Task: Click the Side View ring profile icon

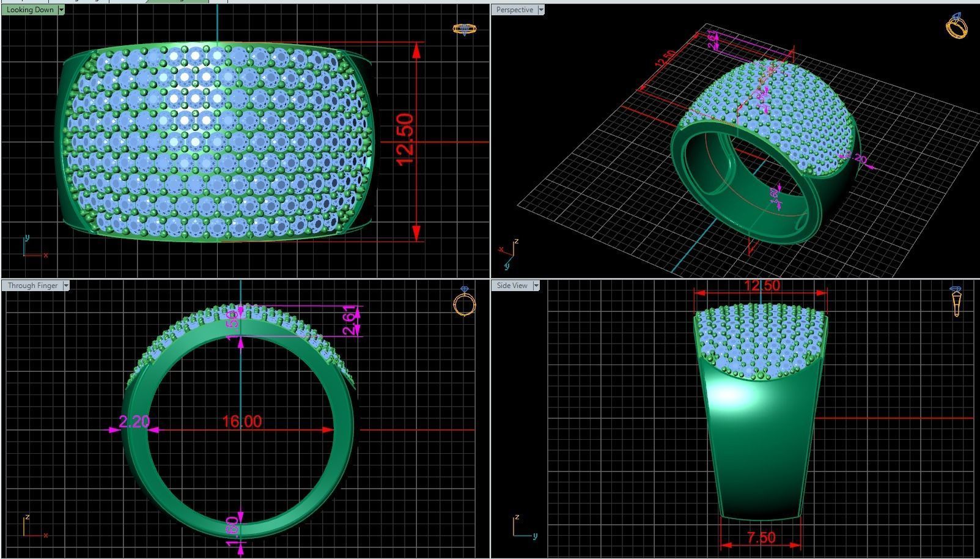Action: 956,301
